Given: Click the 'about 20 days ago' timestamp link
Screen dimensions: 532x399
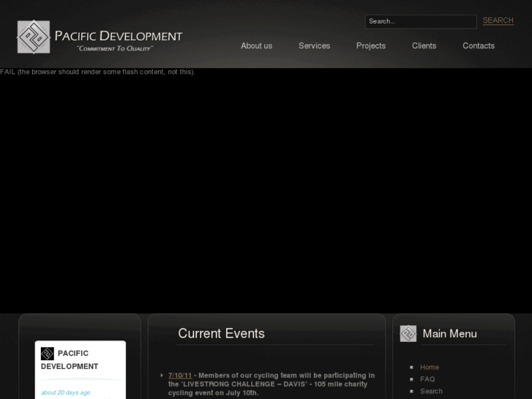Looking at the screenshot, I should pyautogui.click(x=65, y=392).
